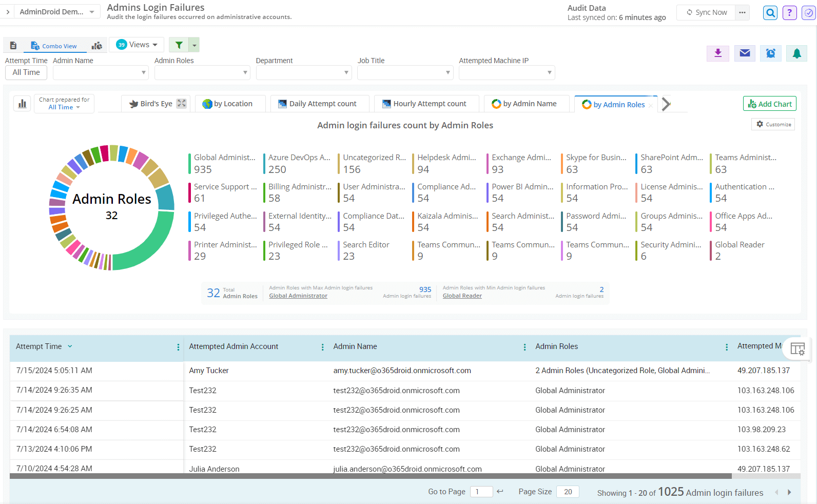Click the green bell alert icon

796,53
